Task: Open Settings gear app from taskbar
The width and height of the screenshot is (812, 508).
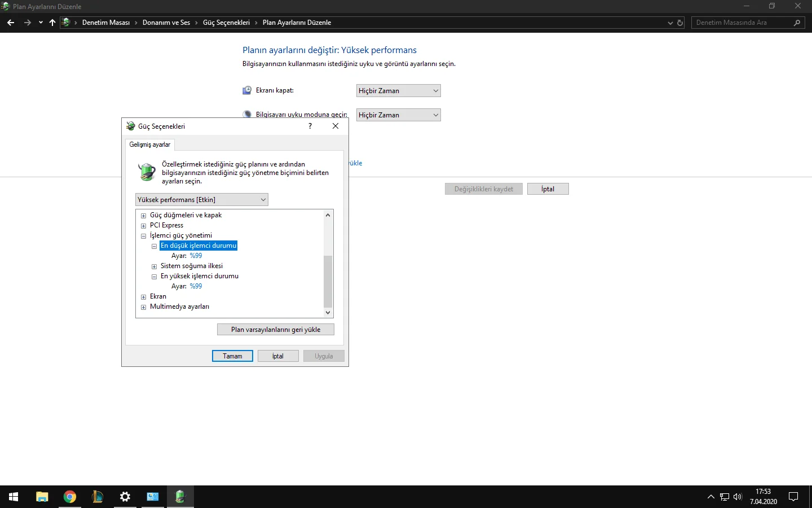Action: tap(125, 497)
